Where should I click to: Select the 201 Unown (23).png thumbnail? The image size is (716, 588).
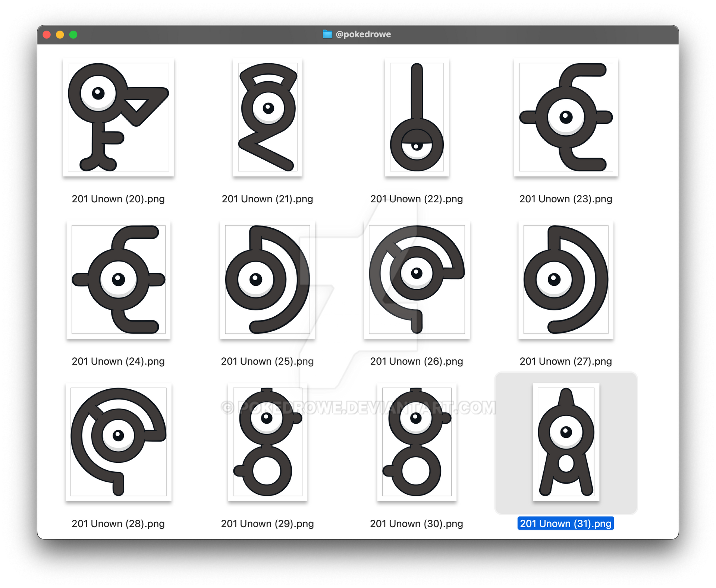click(566, 117)
